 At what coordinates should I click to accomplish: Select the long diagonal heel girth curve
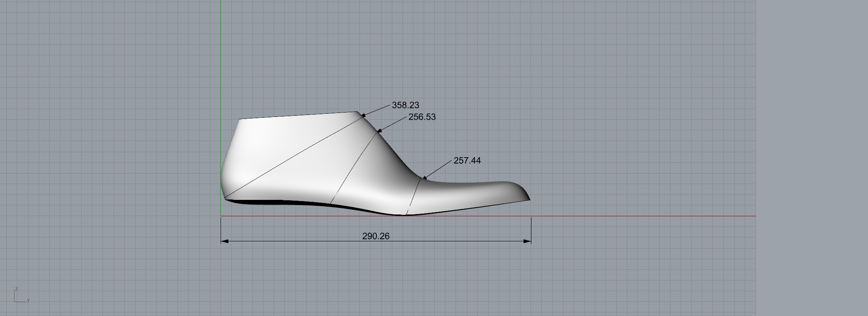coord(294,156)
